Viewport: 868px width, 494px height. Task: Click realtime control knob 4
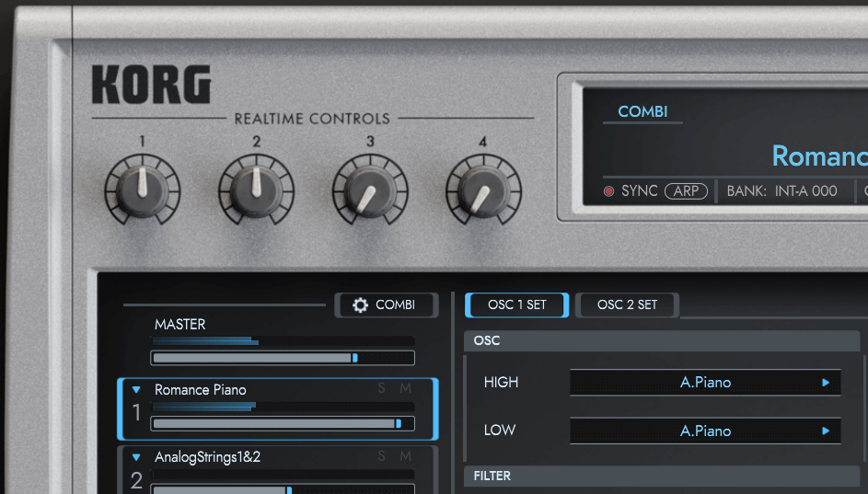pos(484,190)
